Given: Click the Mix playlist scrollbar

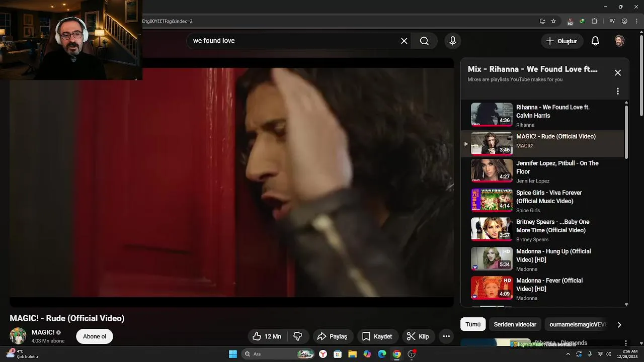Looking at the screenshot, I should point(626,132).
